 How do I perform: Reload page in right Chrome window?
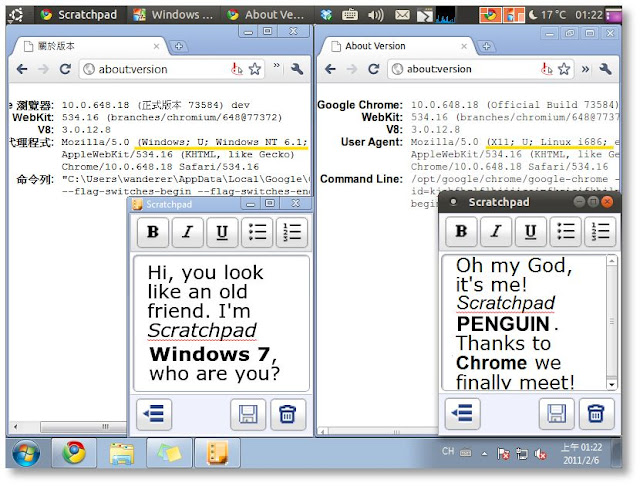pyautogui.click(x=373, y=69)
